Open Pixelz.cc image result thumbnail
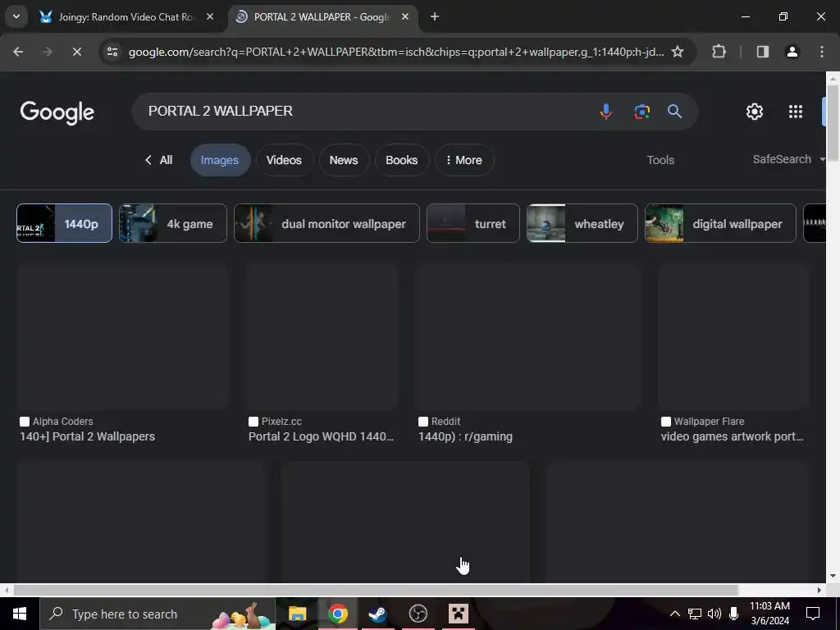The image size is (840, 630). [322, 336]
